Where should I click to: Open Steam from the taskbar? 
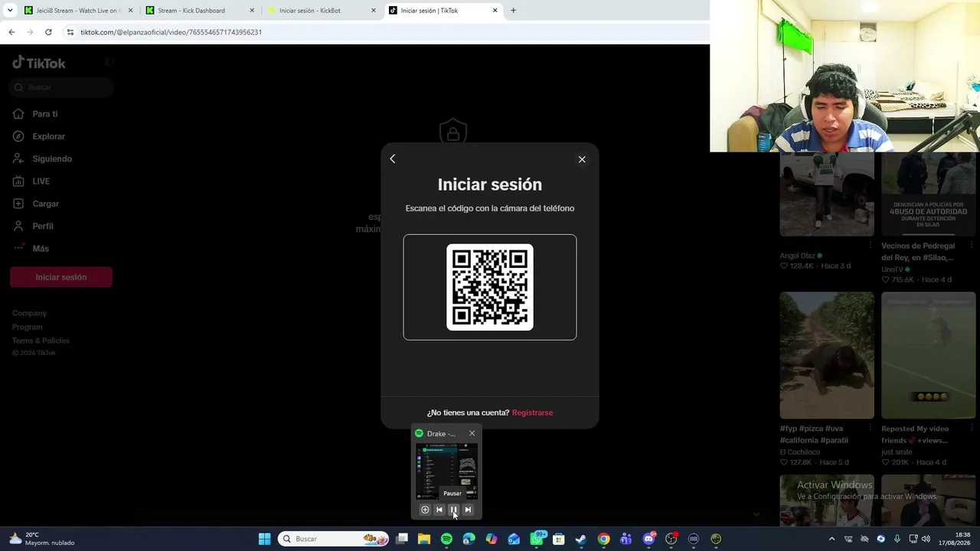click(581, 539)
